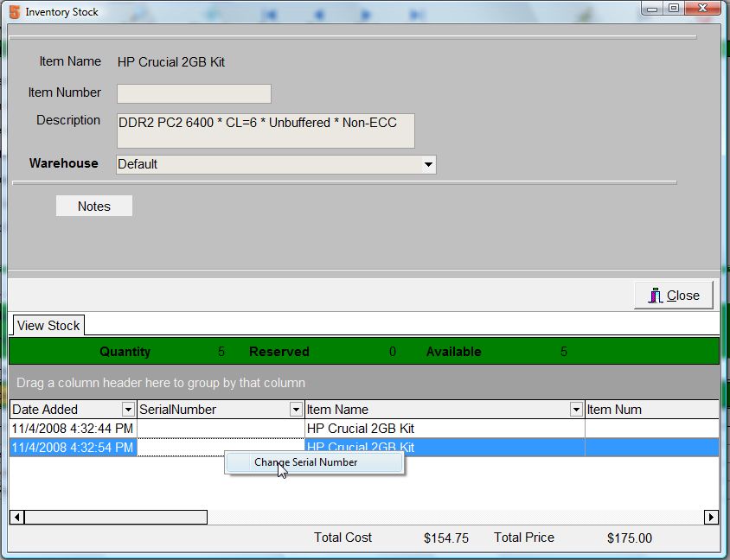
Task: Click the right arrow of horizontal scrollbar
Action: (x=711, y=517)
